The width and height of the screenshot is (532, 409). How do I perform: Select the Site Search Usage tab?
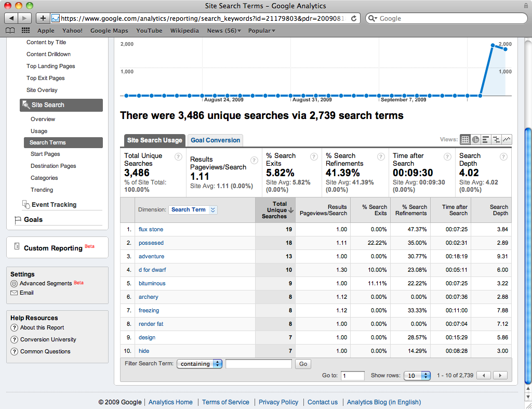(x=154, y=140)
